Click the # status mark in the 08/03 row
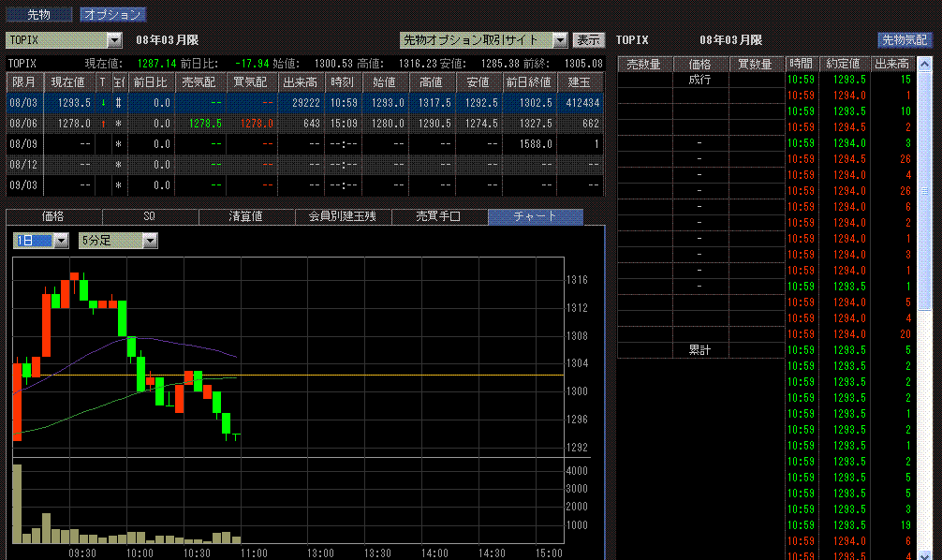Viewport: 942px width, 560px height. point(118,103)
